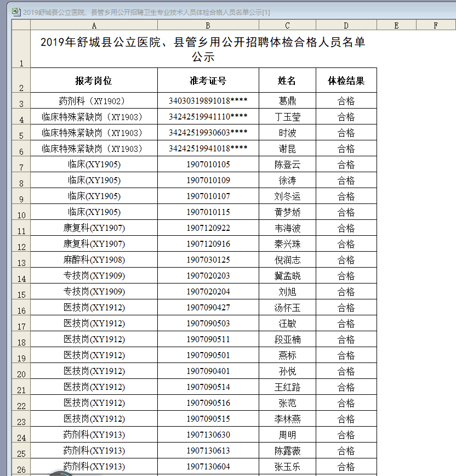Select the name cell 丁玉莹
The image size is (456, 476).
pyautogui.click(x=287, y=117)
